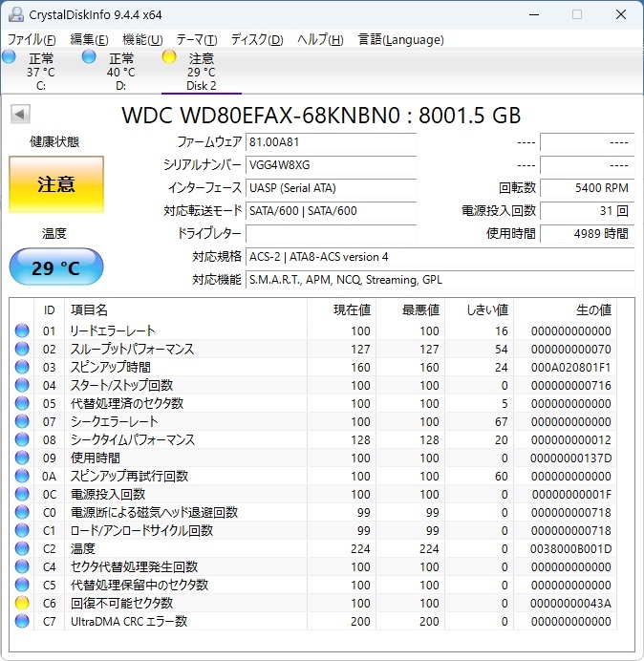
Task: Click the power on count field 31 回
Action: point(587,211)
